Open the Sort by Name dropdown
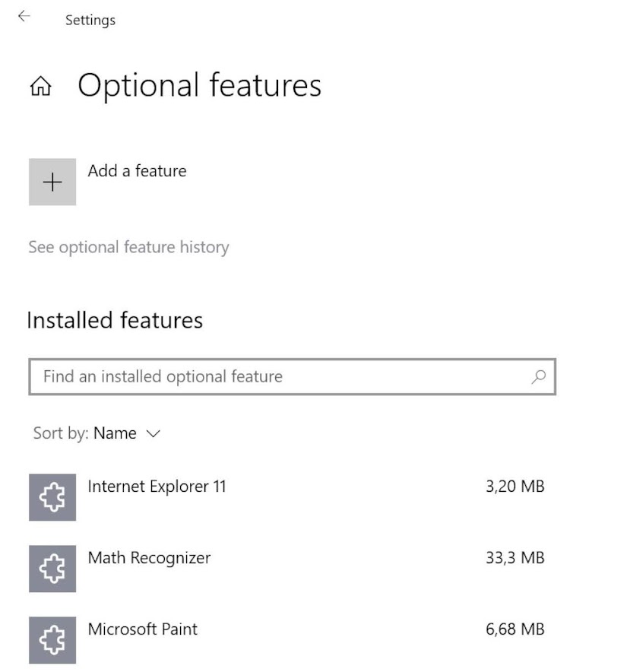 115,433
